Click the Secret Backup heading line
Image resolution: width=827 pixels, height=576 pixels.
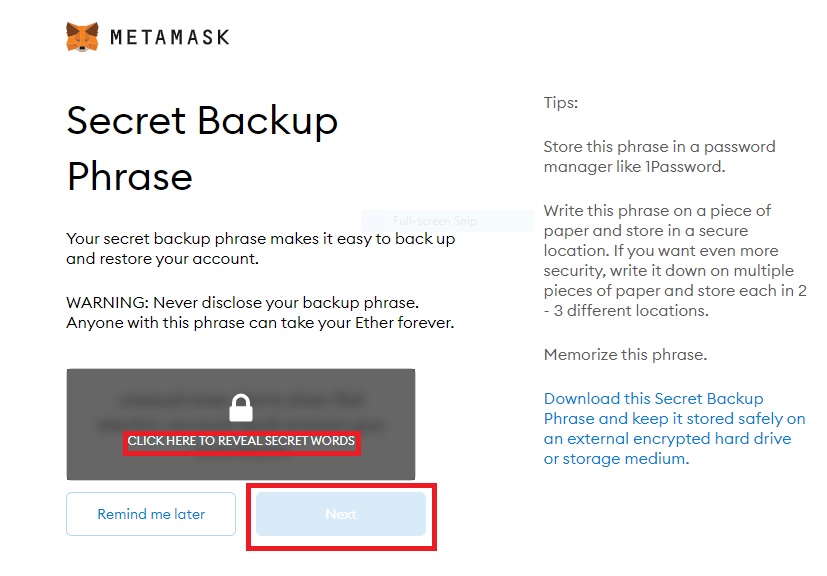(202, 121)
